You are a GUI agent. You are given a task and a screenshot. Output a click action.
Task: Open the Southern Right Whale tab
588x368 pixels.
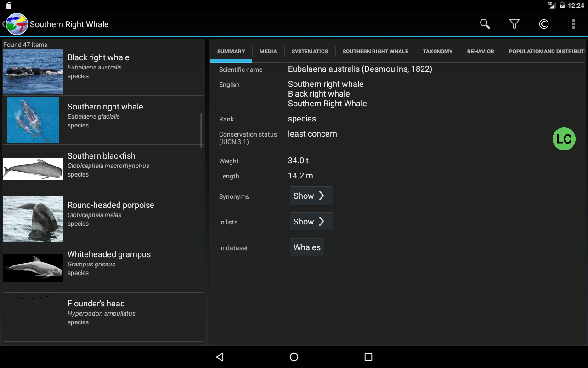(x=375, y=52)
